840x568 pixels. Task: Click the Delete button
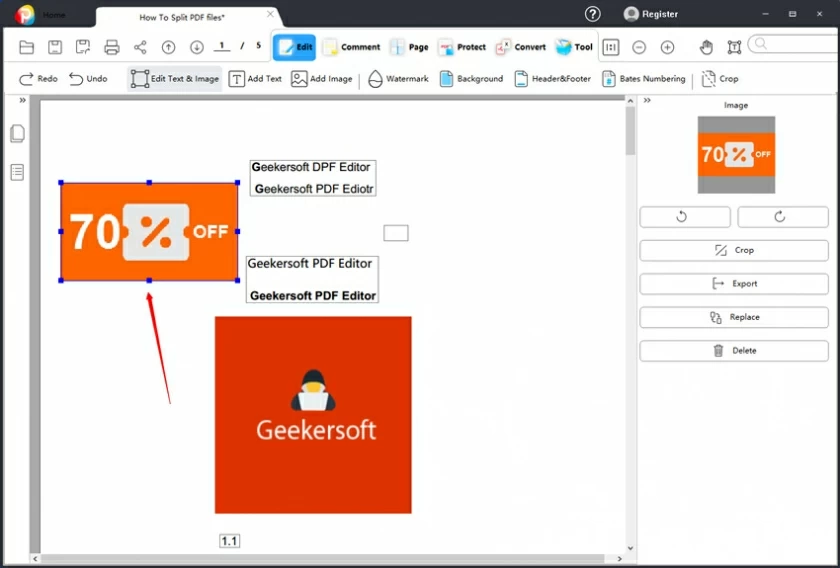point(734,350)
